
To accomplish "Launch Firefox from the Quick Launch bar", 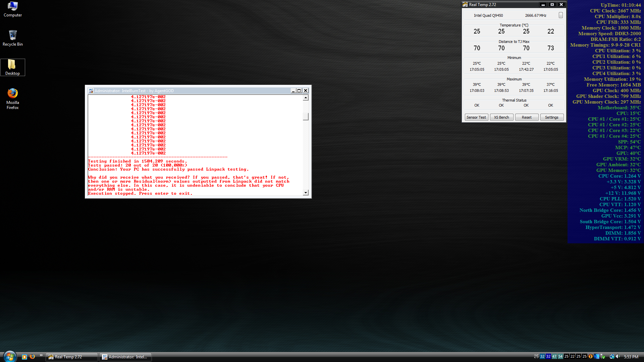I will click(x=32, y=357).
